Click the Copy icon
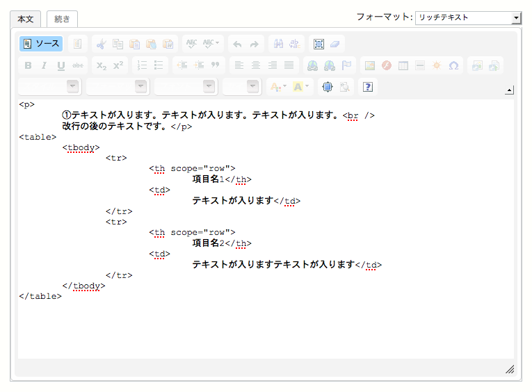Viewport: 532px width, 392px height. pyautogui.click(x=118, y=44)
